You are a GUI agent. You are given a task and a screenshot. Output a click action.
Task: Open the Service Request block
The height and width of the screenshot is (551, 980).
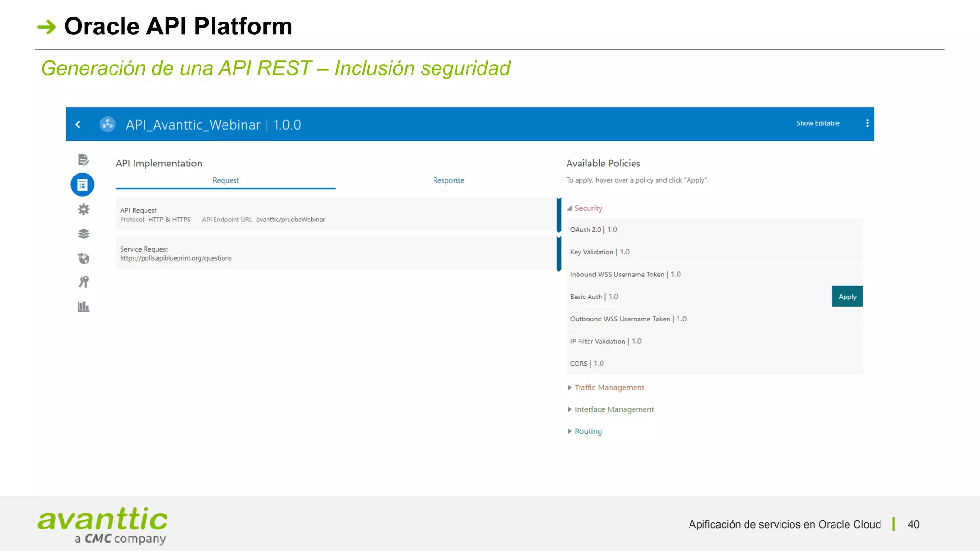pyautogui.click(x=335, y=253)
